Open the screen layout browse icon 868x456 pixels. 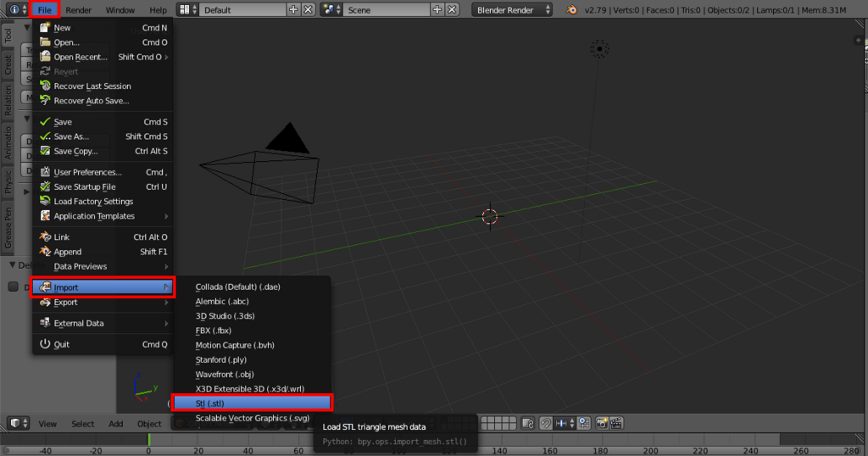point(187,9)
